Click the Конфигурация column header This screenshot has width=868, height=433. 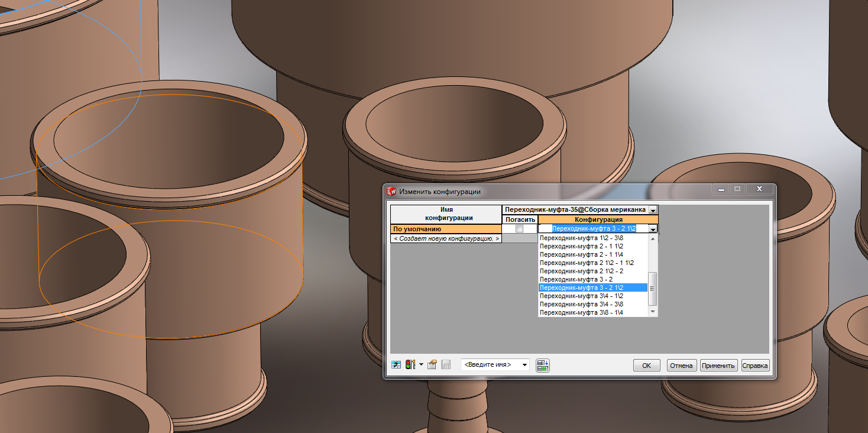tap(598, 219)
